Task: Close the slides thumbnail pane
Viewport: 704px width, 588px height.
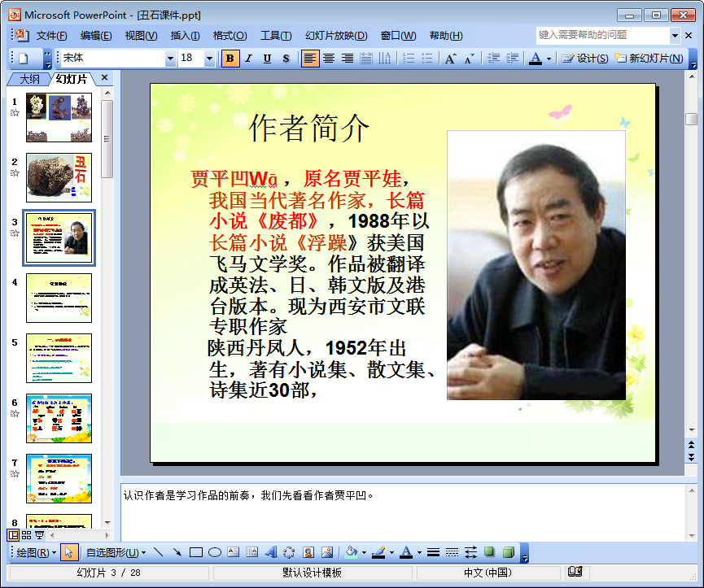Action: [x=105, y=77]
